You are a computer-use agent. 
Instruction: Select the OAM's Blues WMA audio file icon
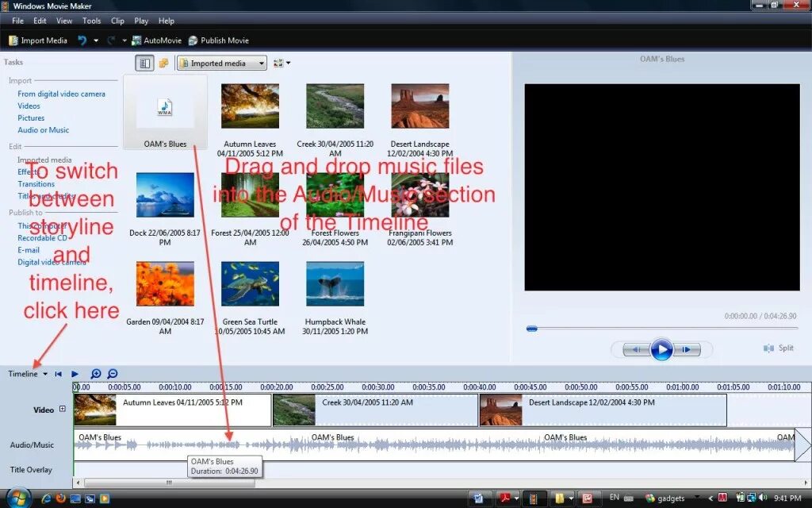coord(165,107)
